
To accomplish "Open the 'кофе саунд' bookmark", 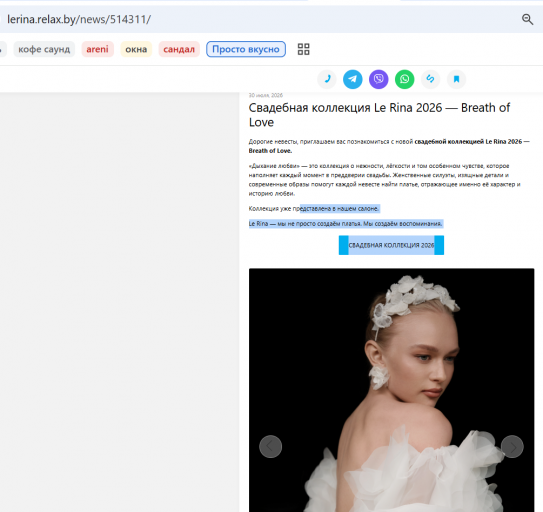I will pyautogui.click(x=44, y=49).
